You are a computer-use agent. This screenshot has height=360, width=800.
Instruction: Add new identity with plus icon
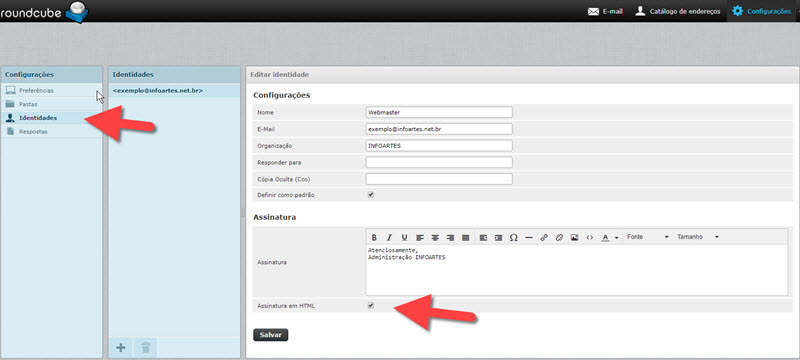pos(121,348)
